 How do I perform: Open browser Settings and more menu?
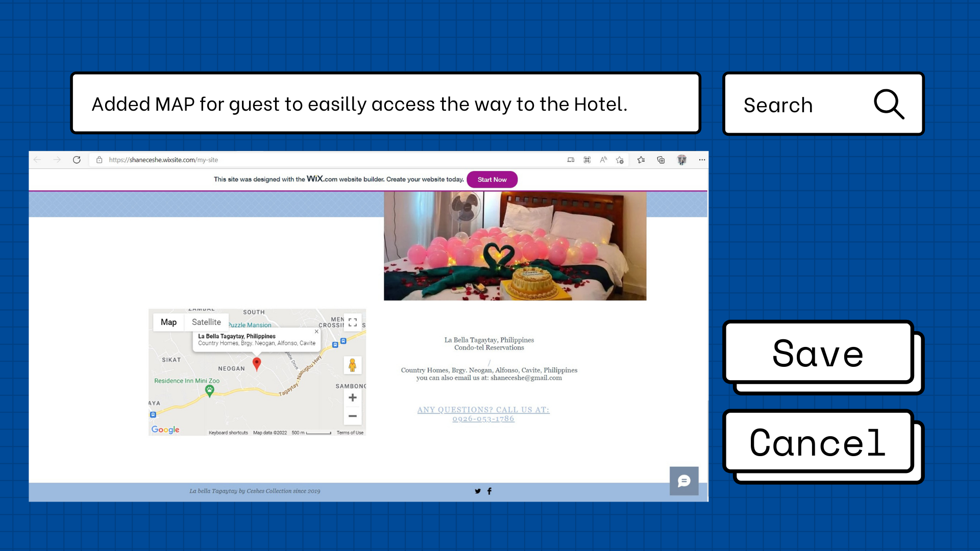point(702,160)
